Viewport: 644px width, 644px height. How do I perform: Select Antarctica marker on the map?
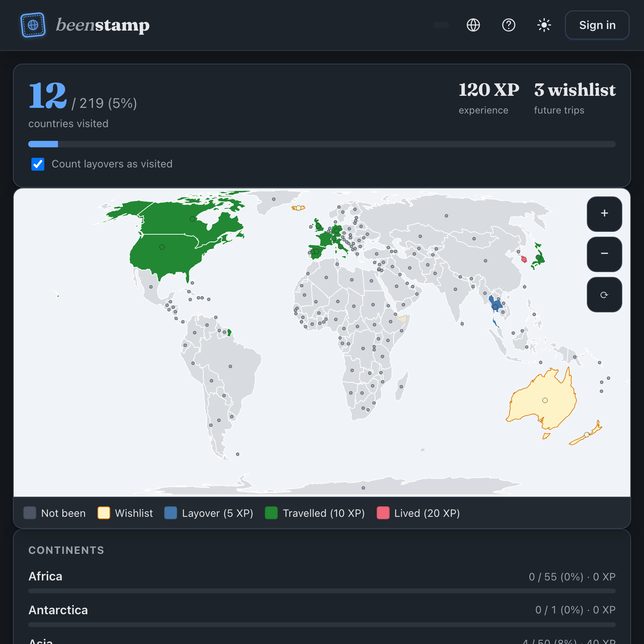click(363, 488)
